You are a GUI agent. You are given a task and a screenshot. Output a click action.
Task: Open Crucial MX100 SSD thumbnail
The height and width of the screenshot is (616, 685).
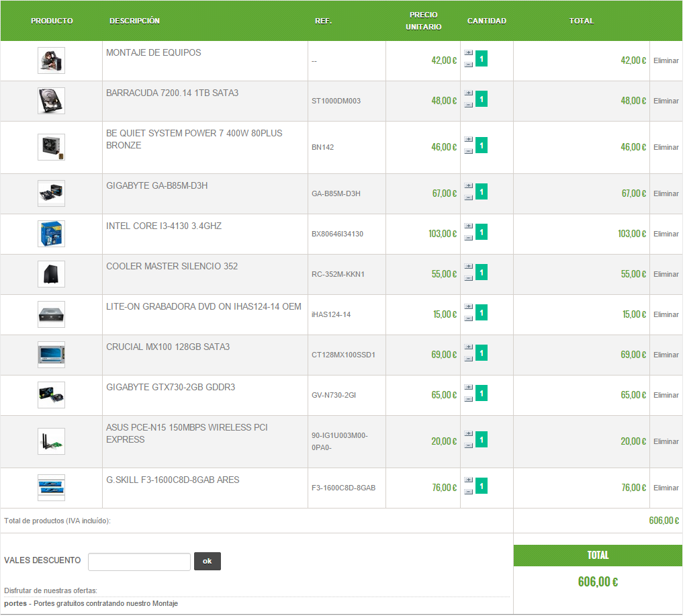[x=51, y=354]
